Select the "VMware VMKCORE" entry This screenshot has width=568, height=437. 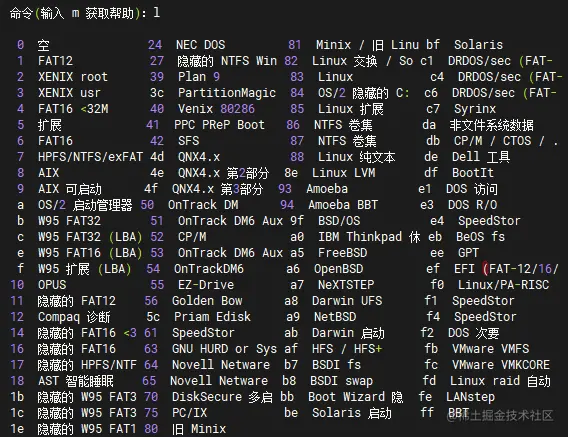[x=501, y=365]
